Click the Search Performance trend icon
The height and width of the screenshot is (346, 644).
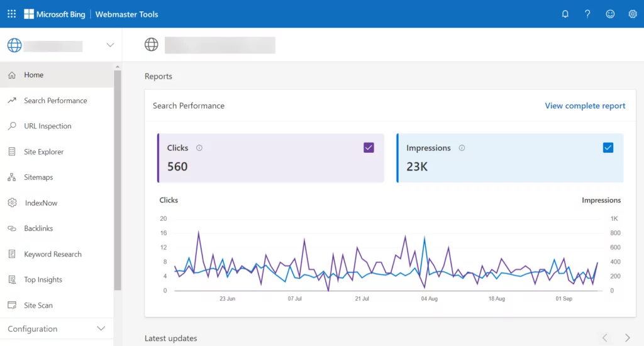point(12,100)
